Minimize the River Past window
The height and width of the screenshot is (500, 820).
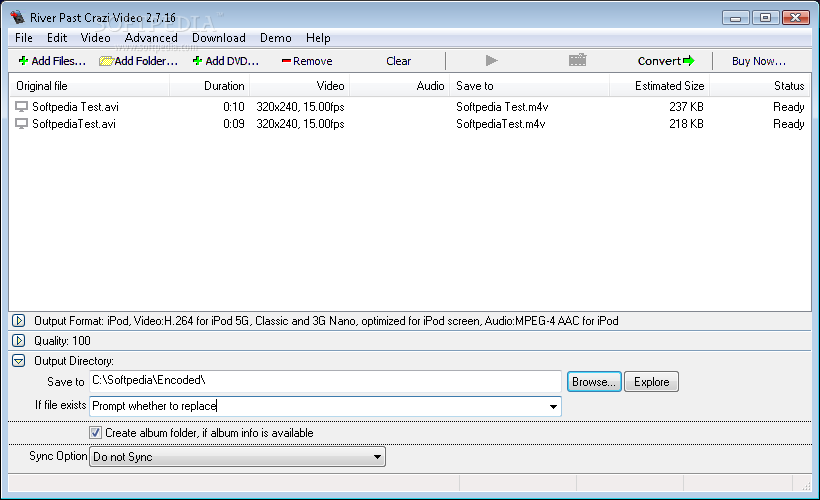pyautogui.click(x=736, y=18)
